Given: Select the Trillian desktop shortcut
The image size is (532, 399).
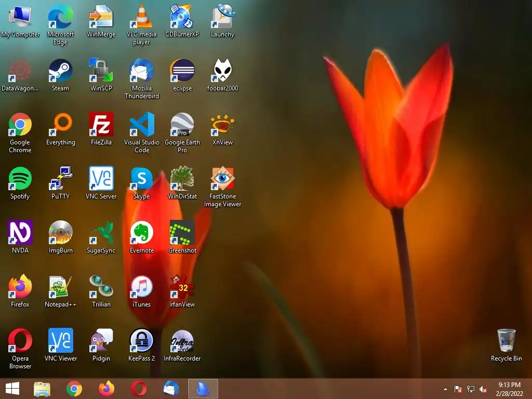Looking at the screenshot, I should [x=101, y=291].
